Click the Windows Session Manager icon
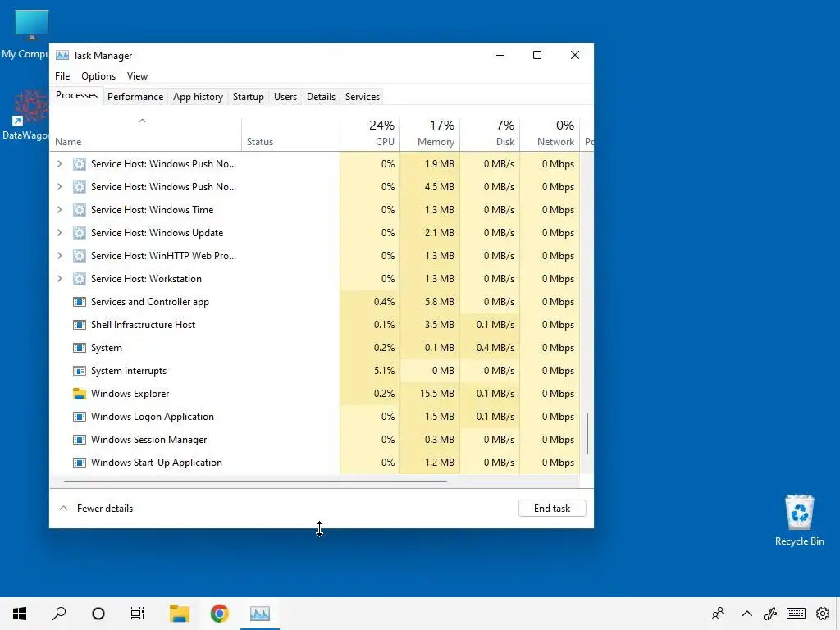The height and width of the screenshot is (630, 840). pyautogui.click(x=80, y=440)
